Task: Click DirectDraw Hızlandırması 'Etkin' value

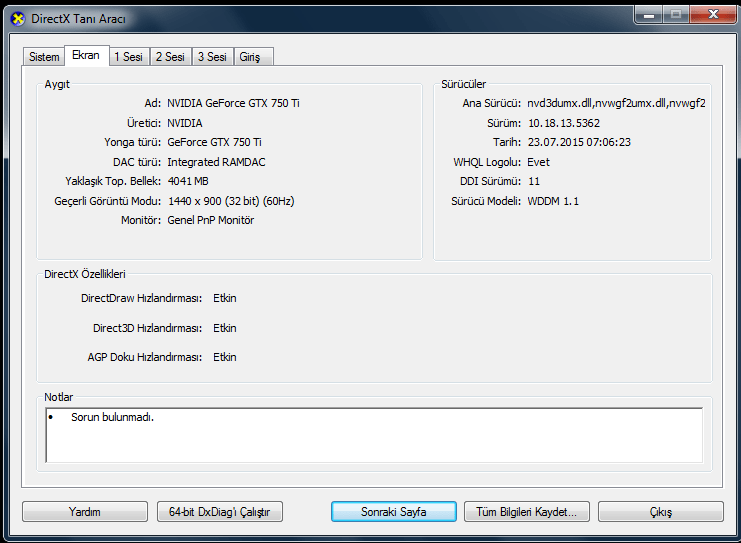Action: point(224,298)
